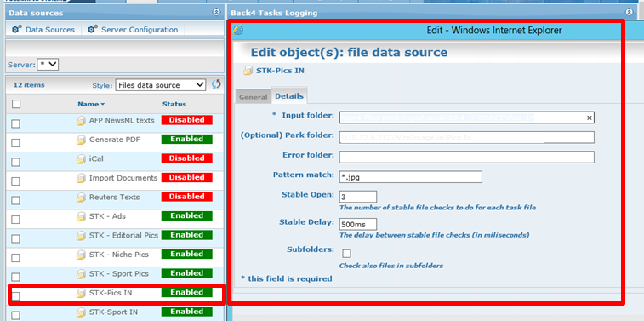
Task: Click the STK - Ads folder icon
Action: (x=81, y=216)
